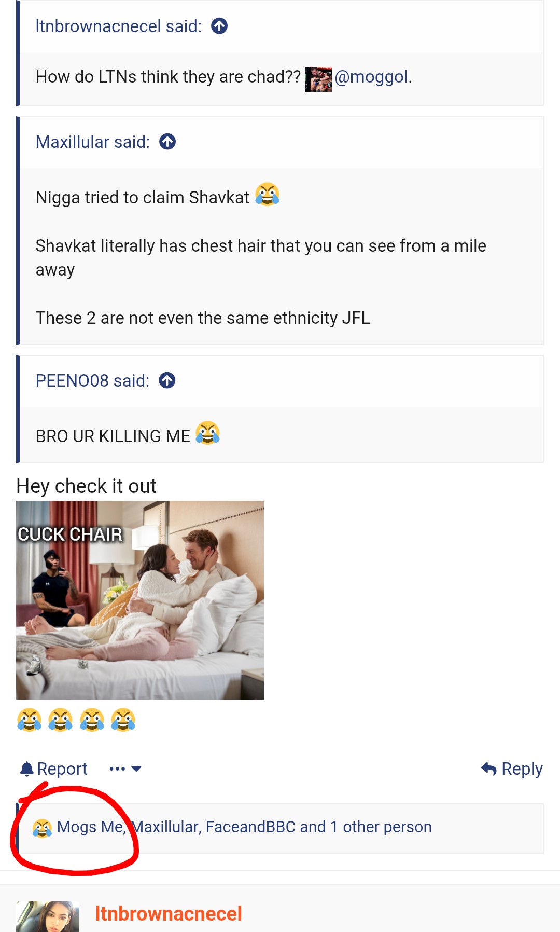The width and height of the screenshot is (560, 932).
Task: Click the Report bell icon
Action: coord(26,769)
